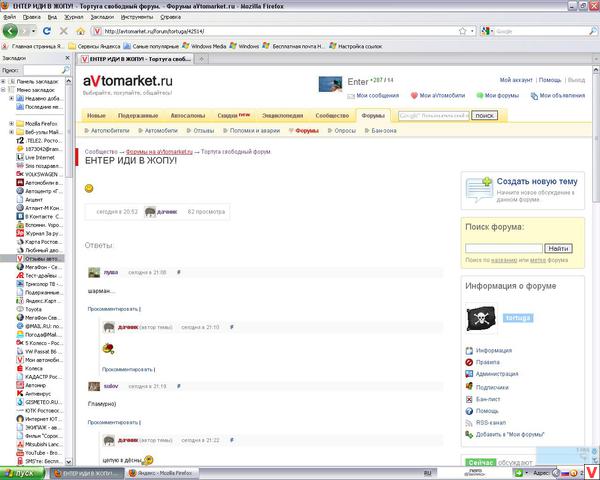Screen dimensions: 600x480
Task: Click the Мой аккаунт link
Action: pyautogui.click(x=516, y=80)
